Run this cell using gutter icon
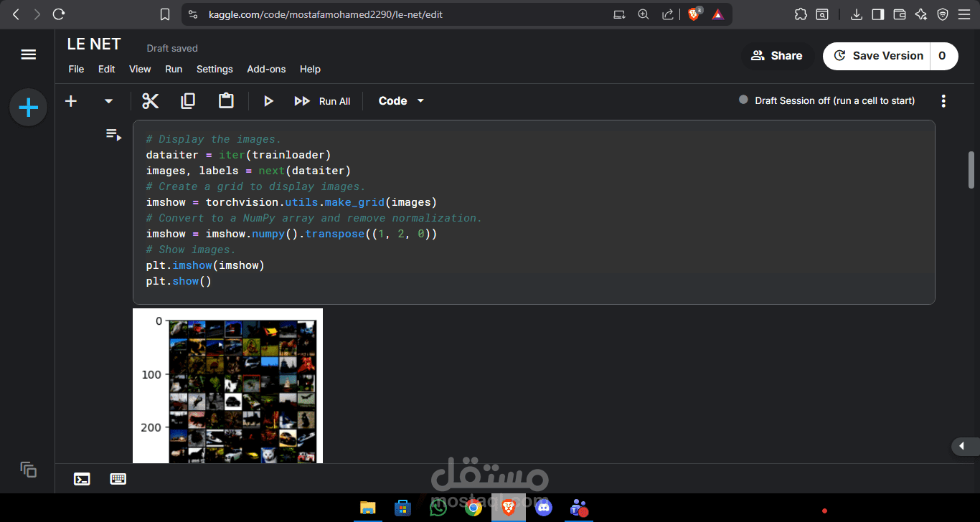Image resolution: width=980 pixels, height=522 pixels. (x=113, y=134)
